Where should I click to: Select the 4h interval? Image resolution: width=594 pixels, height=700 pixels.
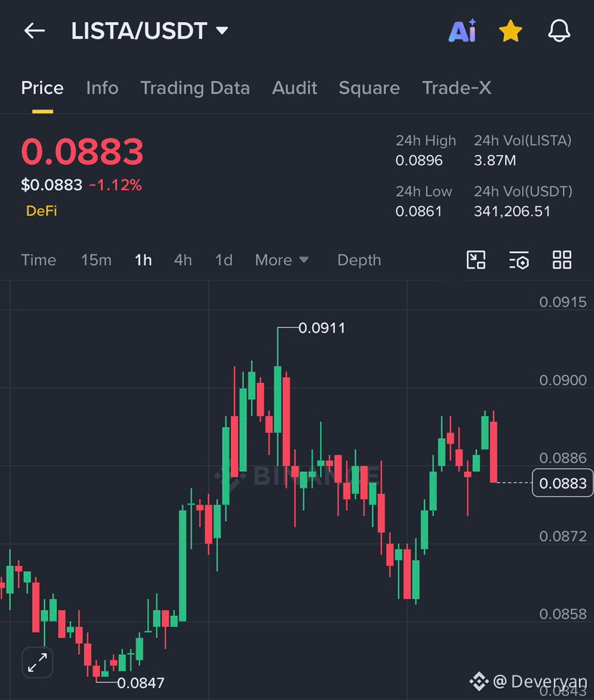(183, 260)
